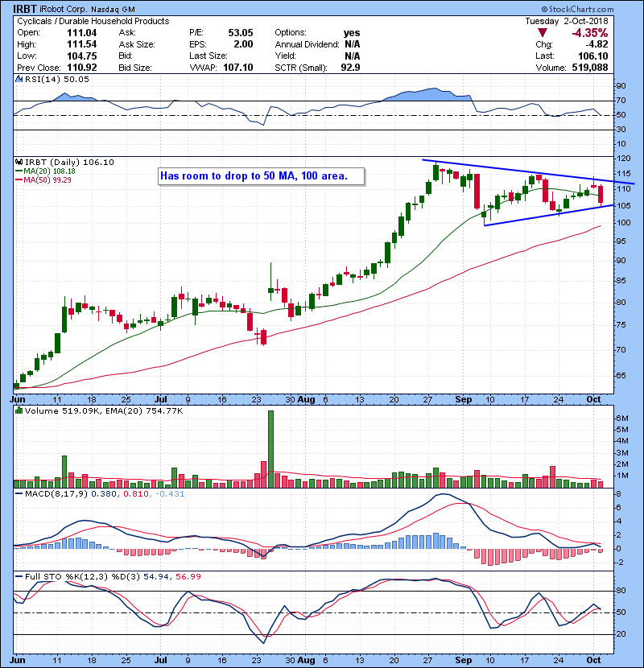Viewport: 644px width, 668px height.
Task: Click the Low value 104.75
Action: (82, 56)
